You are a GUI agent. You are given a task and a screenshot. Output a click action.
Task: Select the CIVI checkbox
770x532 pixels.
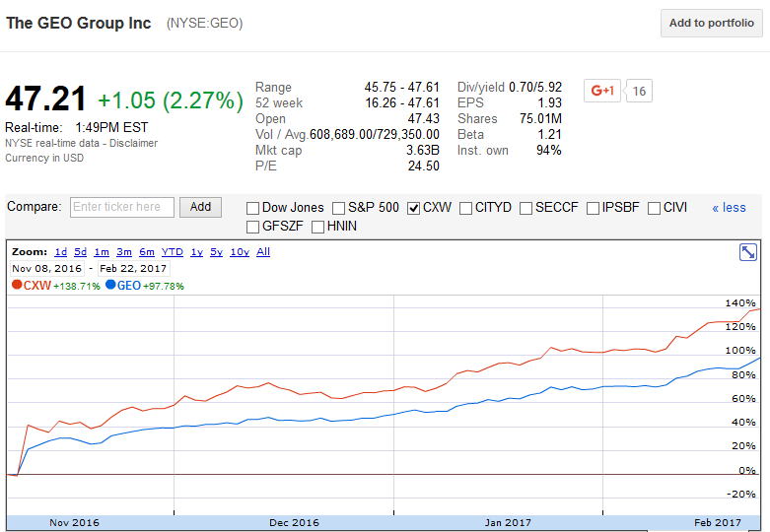pos(654,208)
